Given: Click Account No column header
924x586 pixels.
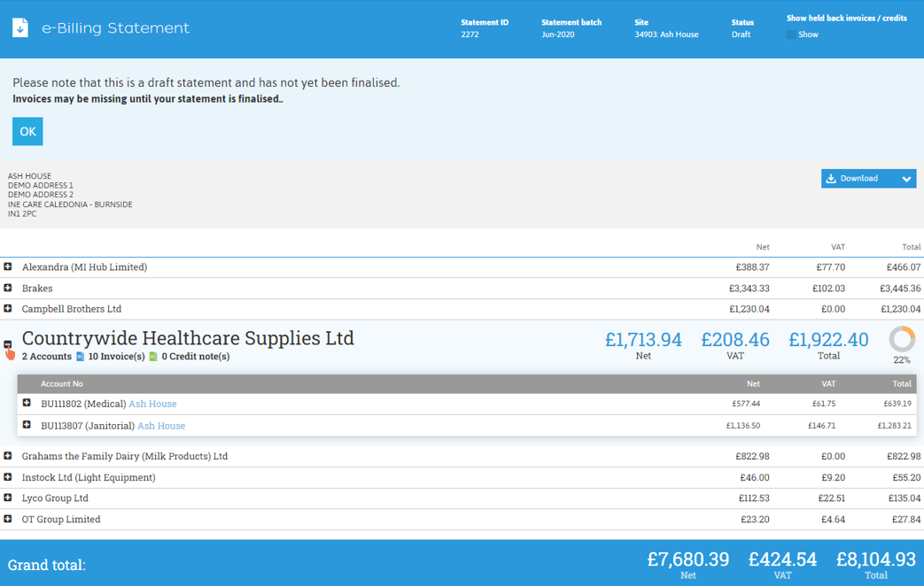Looking at the screenshot, I should click(x=62, y=384).
